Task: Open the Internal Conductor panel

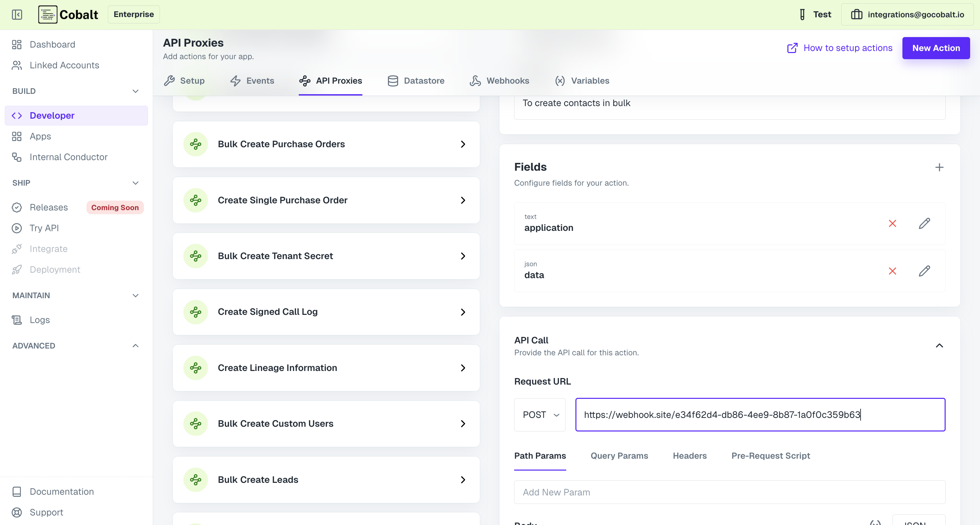Action: pyautogui.click(x=68, y=157)
